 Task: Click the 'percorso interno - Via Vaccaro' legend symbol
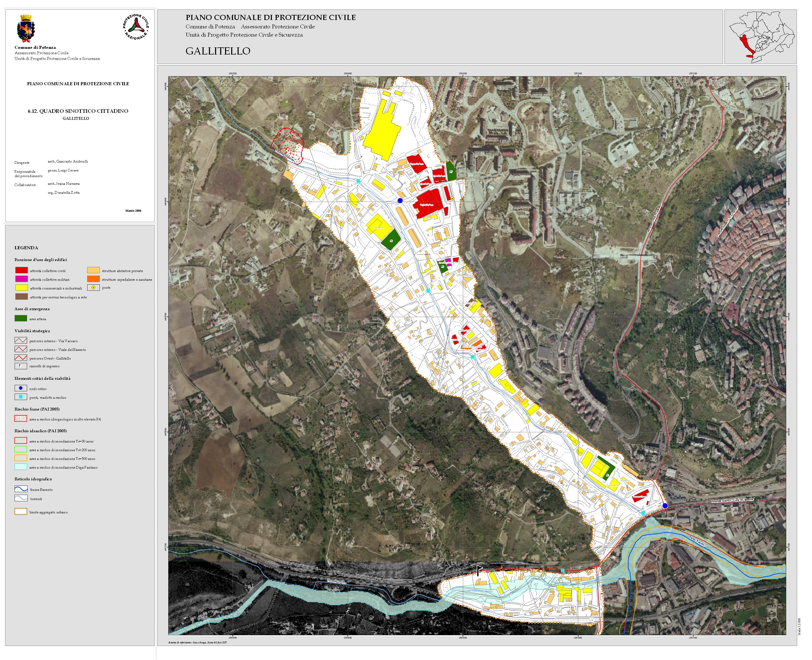click(20, 341)
